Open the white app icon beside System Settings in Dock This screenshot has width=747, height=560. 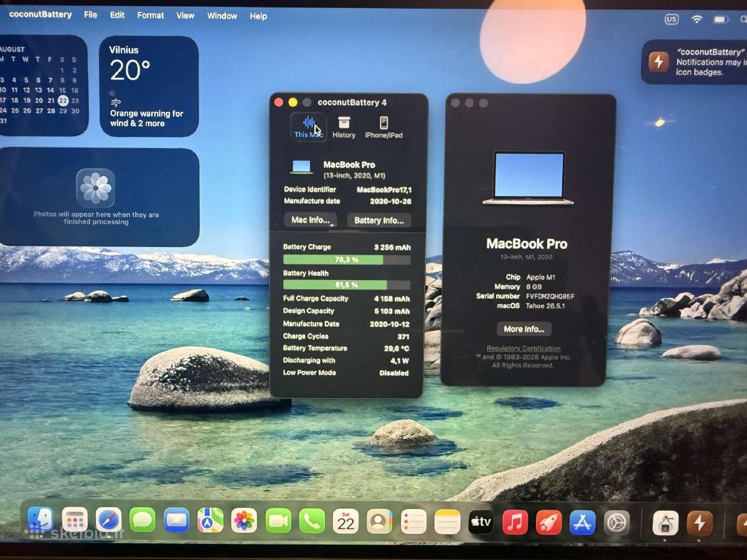(665, 523)
